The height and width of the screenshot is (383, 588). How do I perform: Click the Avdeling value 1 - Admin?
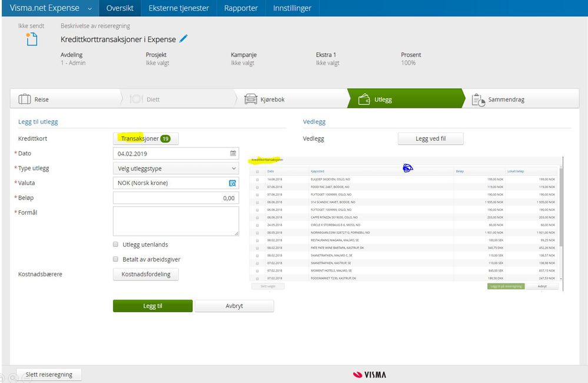pos(73,62)
